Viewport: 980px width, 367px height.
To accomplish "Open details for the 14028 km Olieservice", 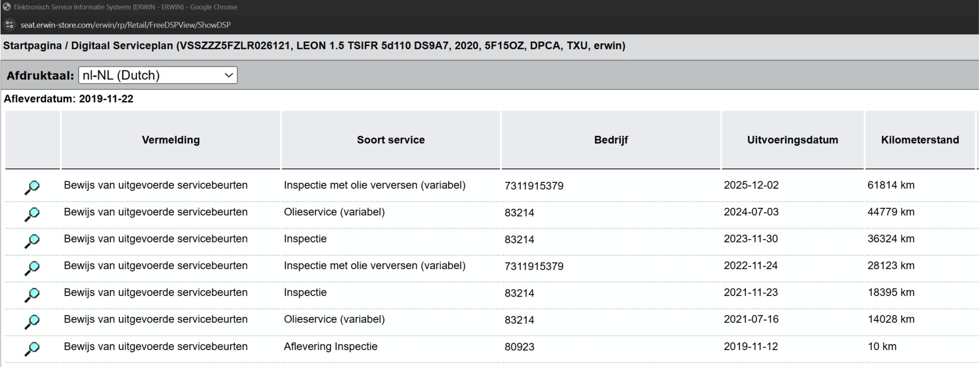I will pos(32,322).
